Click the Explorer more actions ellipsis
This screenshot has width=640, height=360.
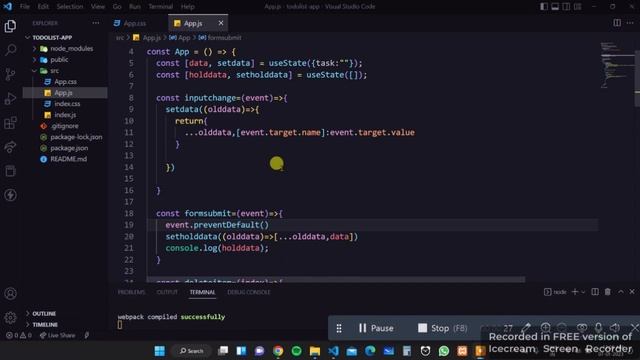click(x=96, y=23)
